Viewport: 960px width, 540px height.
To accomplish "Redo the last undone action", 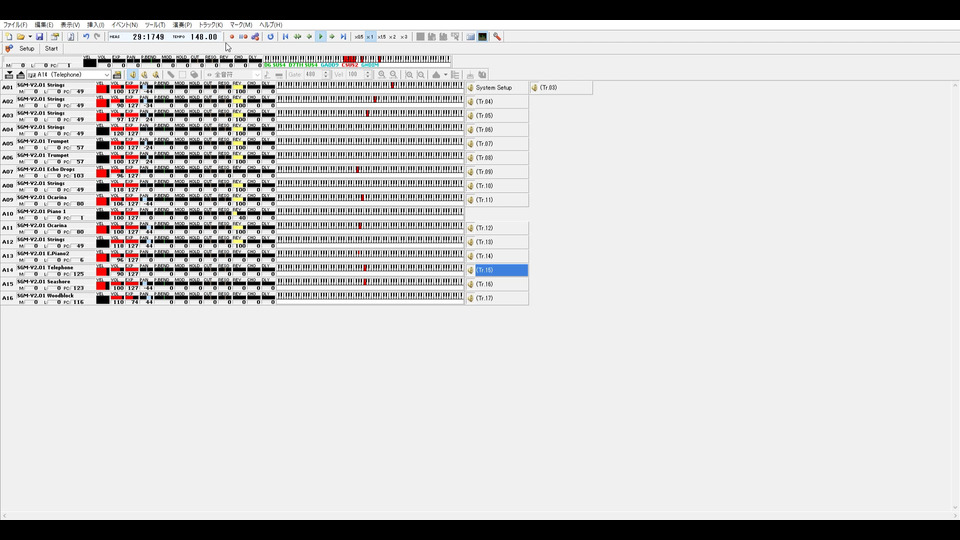I will pos(97,37).
